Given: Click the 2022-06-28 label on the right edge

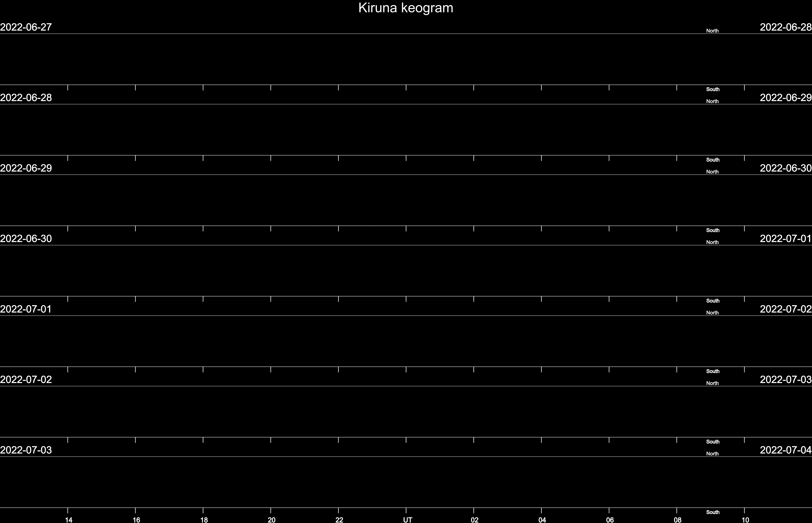Looking at the screenshot, I should (786, 27).
